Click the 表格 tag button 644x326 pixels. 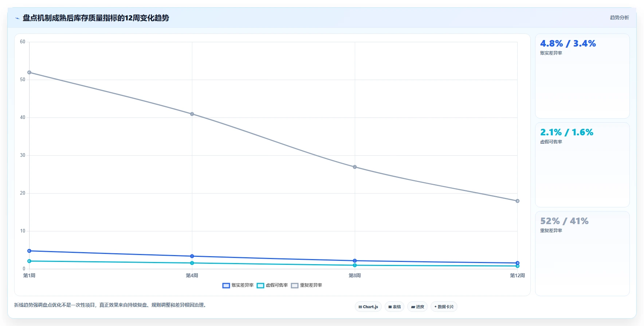point(394,307)
